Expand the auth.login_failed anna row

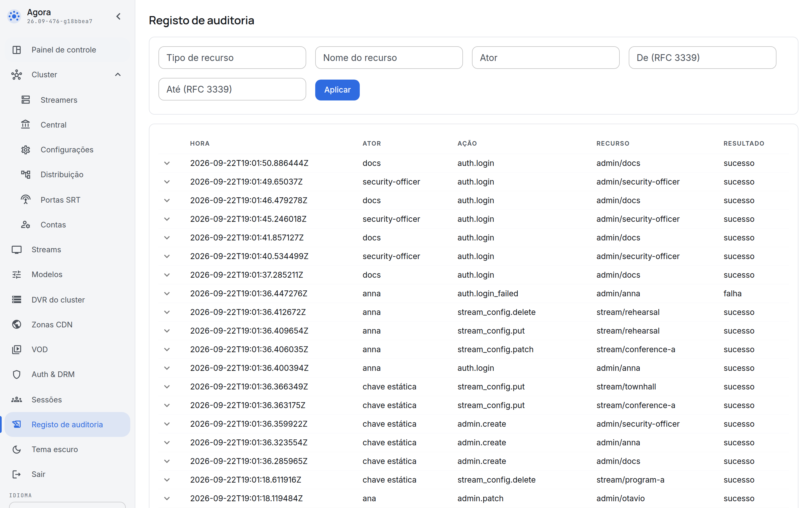pos(167,294)
